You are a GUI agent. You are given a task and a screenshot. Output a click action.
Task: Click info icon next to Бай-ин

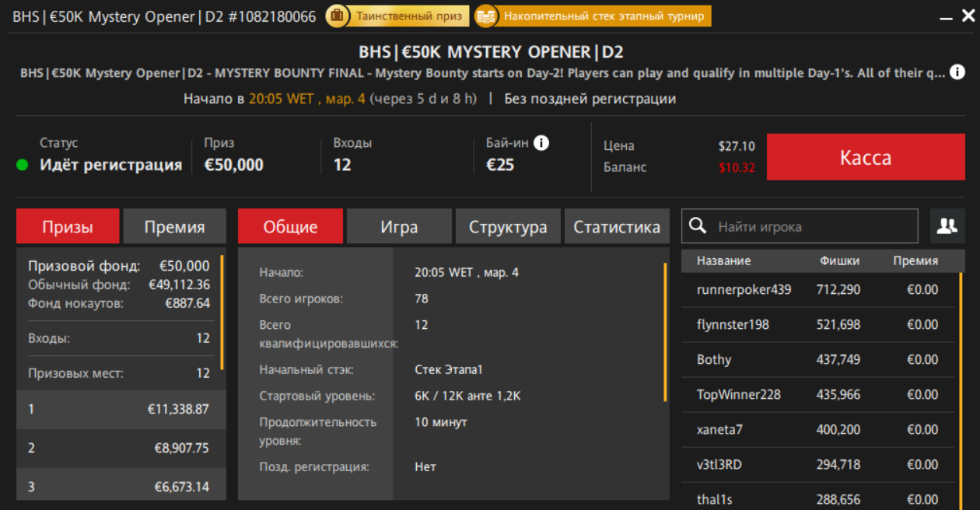coord(541,143)
